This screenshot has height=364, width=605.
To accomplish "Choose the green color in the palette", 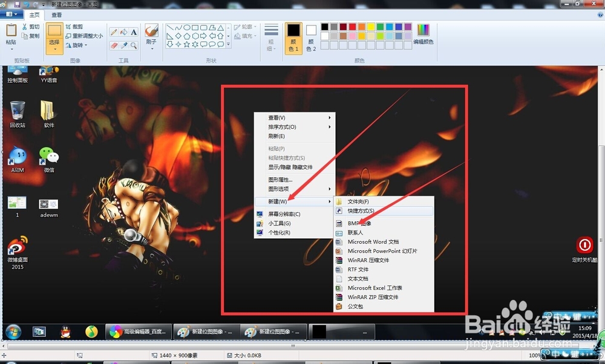I will 381,27.
